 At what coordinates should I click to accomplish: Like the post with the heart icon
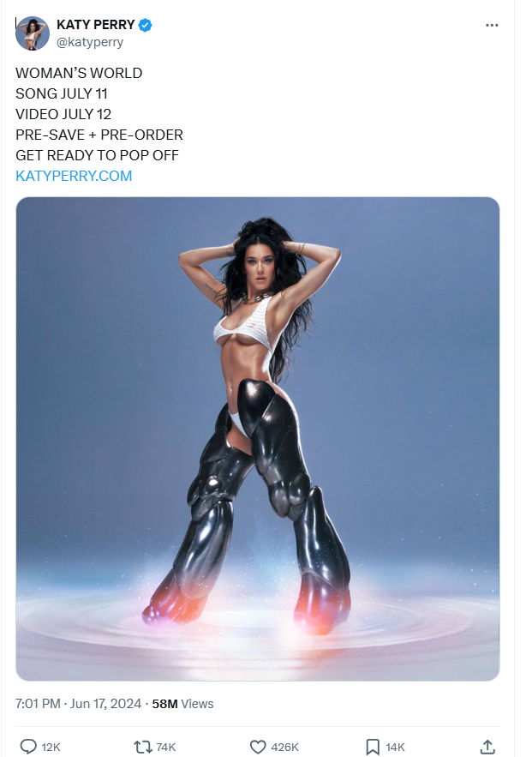coord(258,747)
